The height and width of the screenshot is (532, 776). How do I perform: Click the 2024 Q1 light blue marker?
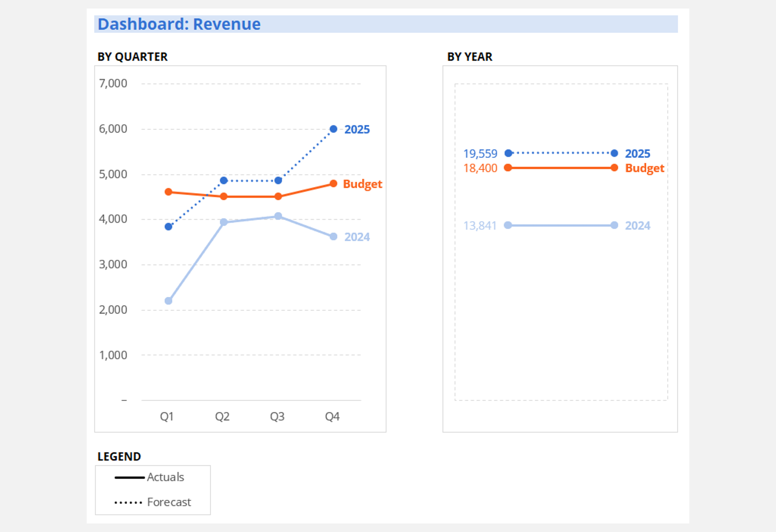point(168,301)
